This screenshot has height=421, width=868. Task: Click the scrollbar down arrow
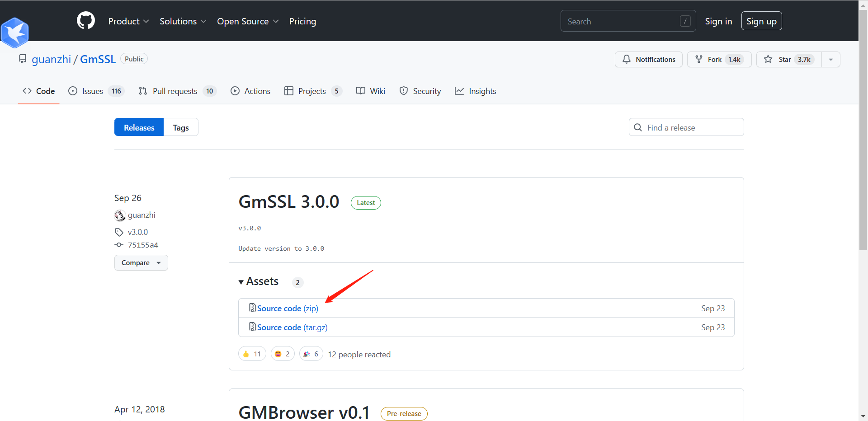863,416
